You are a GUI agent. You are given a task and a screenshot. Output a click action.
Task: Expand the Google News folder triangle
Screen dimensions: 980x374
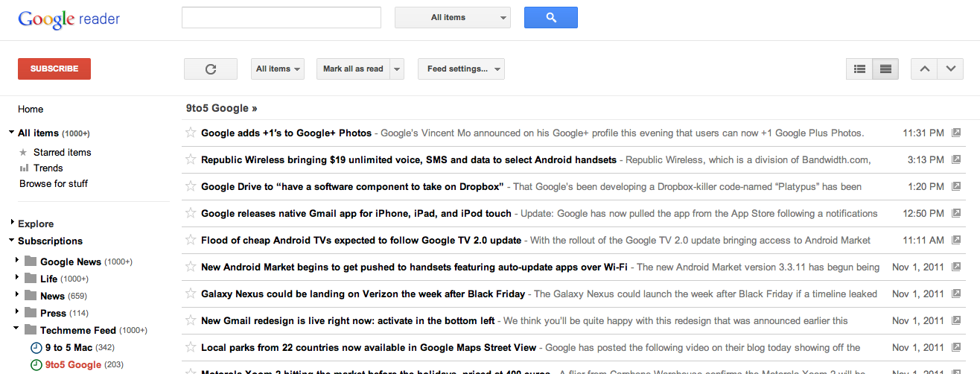pyautogui.click(x=17, y=262)
